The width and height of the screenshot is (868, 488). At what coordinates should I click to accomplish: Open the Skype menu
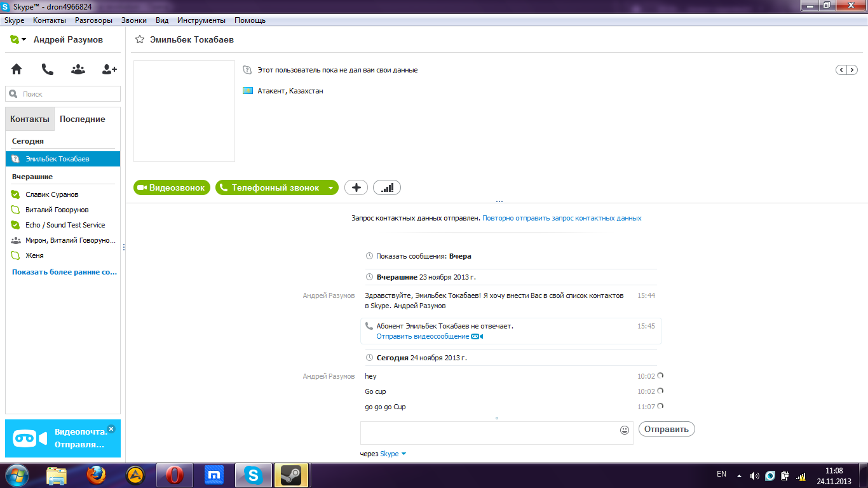point(14,20)
